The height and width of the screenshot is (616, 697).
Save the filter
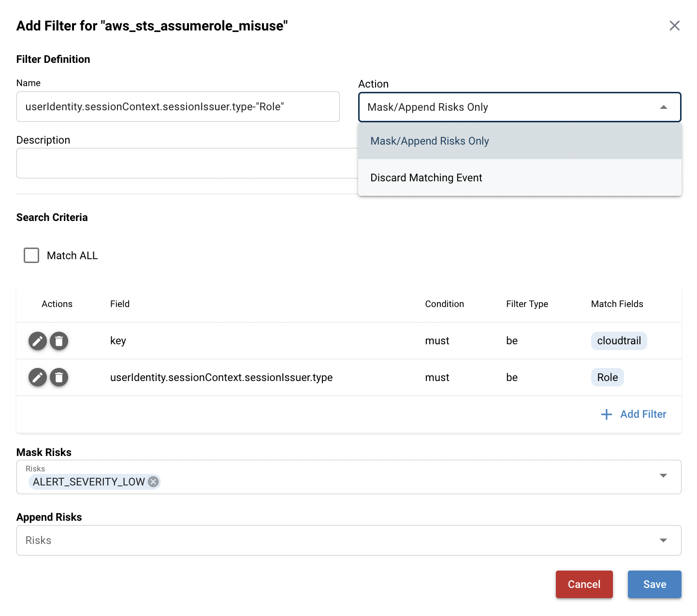tap(654, 584)
